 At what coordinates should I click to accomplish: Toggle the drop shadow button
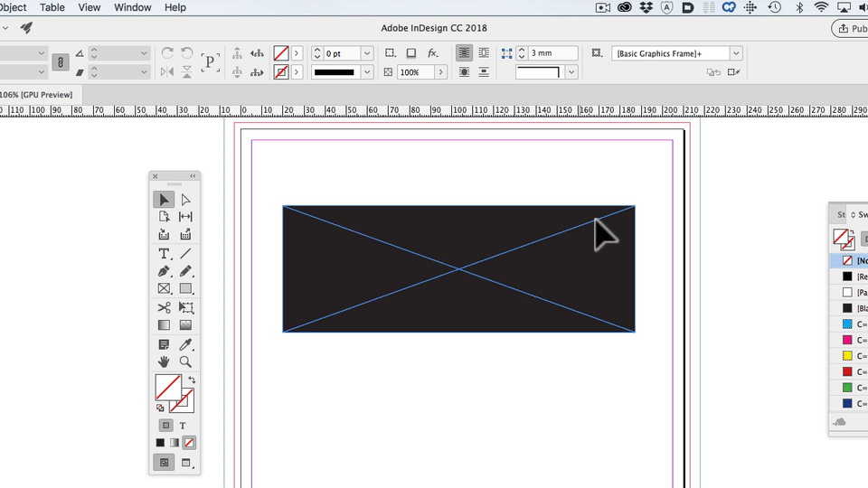pos(410,53)
